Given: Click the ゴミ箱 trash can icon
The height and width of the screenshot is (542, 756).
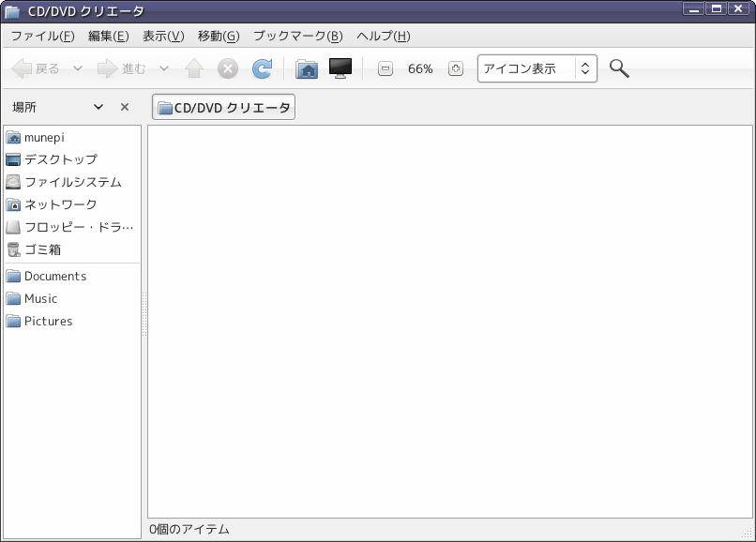Looking at the screenshot, I should [13, 249].
